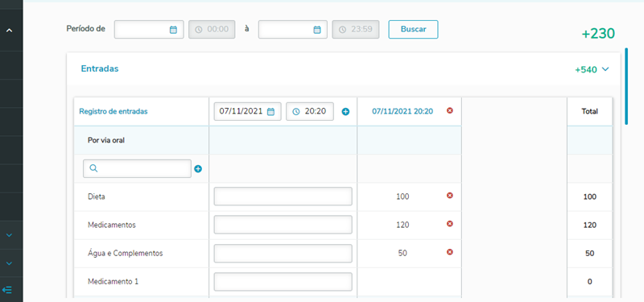Collapse the Entradas section via +540 chevron
The image size is (644, 302).
coord(605,69)
